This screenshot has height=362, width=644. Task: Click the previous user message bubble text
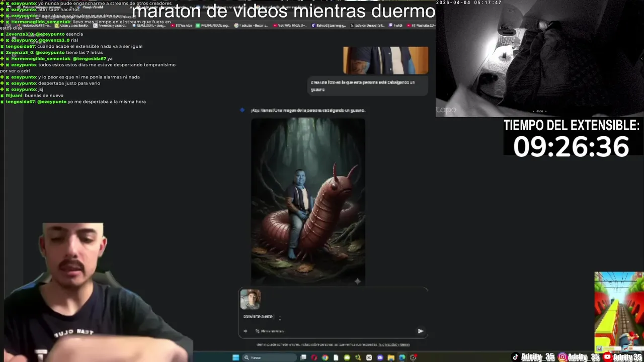point(363,85)
